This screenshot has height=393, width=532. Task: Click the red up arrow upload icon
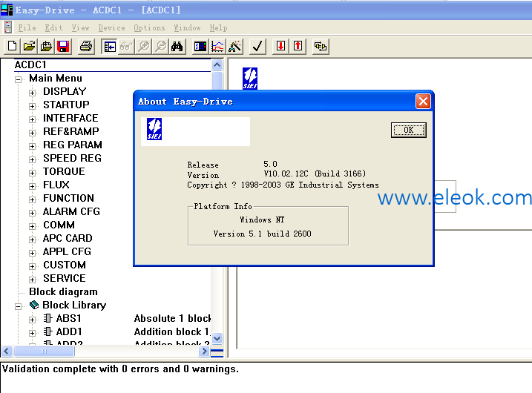tap(298, 46)
